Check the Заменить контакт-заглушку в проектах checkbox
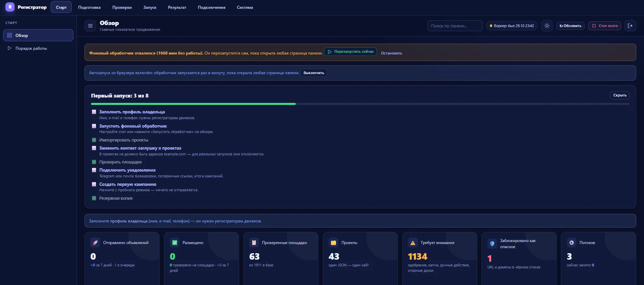Screen dimensions: 644x285 coord(94,148)
